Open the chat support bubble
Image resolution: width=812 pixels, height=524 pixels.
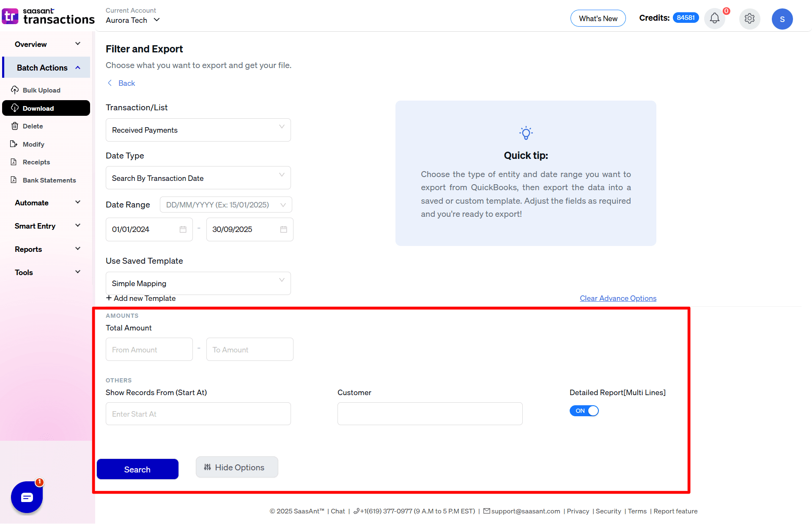pyautogui.click(x=26, y=497)
